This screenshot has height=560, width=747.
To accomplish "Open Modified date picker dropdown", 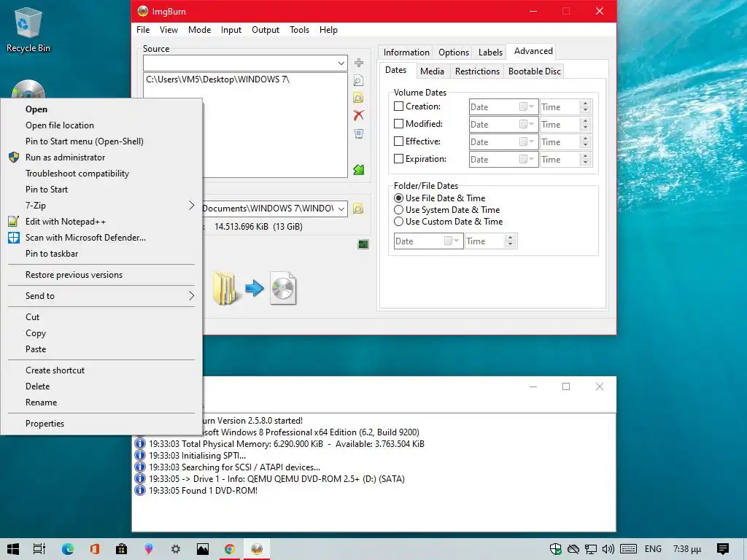I will tap(527, 124).
